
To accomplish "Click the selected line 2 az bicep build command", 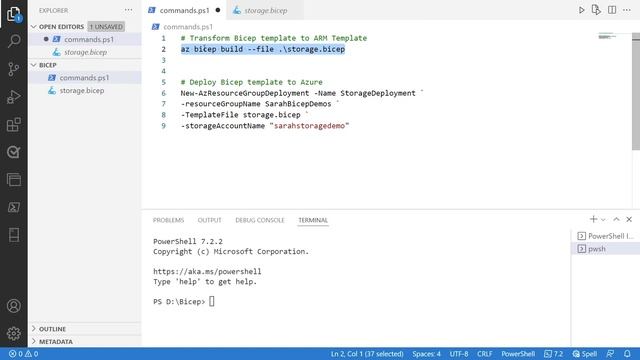I will coord(263,49).
